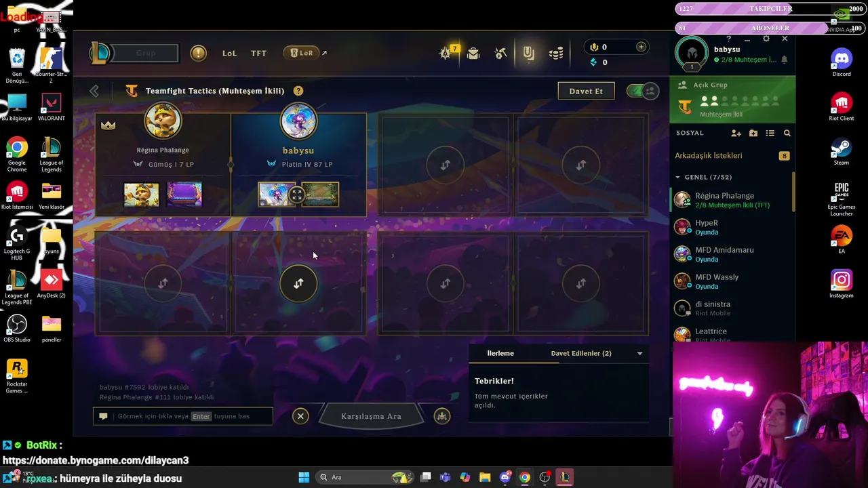Open the yellow exclamation alert icon

pyautogui.click(x=198, y=53)
